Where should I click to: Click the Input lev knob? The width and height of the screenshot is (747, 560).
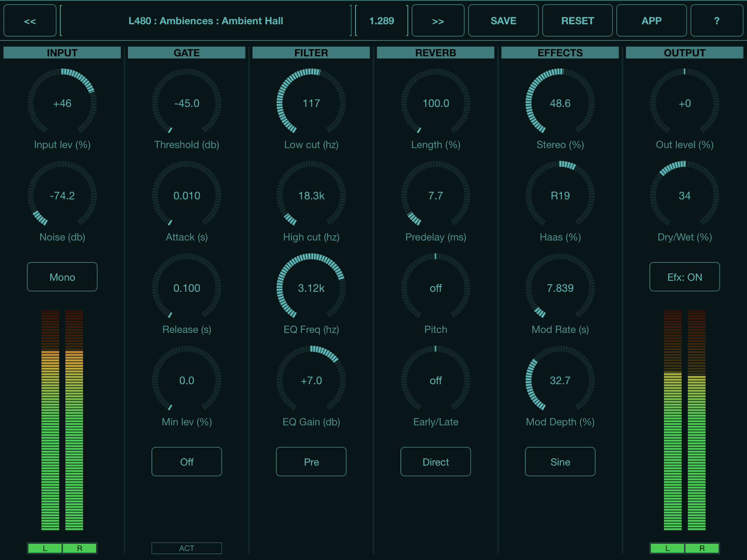[62, 104]
